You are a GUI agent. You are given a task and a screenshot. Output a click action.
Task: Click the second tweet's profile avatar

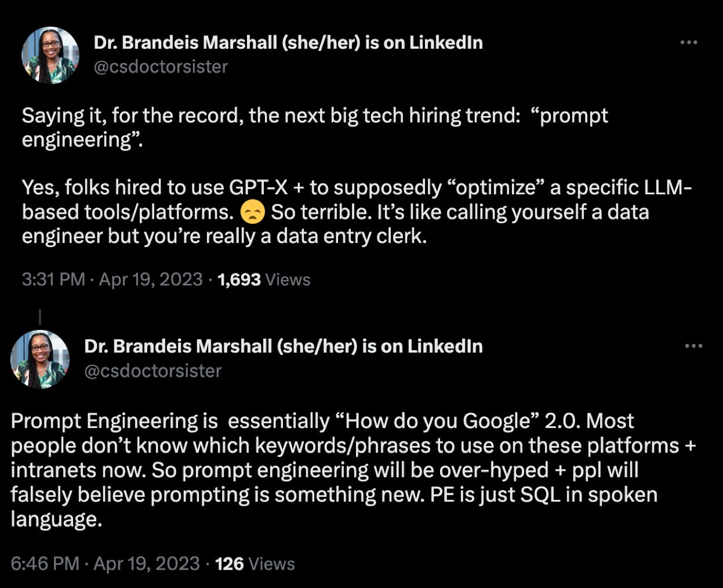click(39, 359)
